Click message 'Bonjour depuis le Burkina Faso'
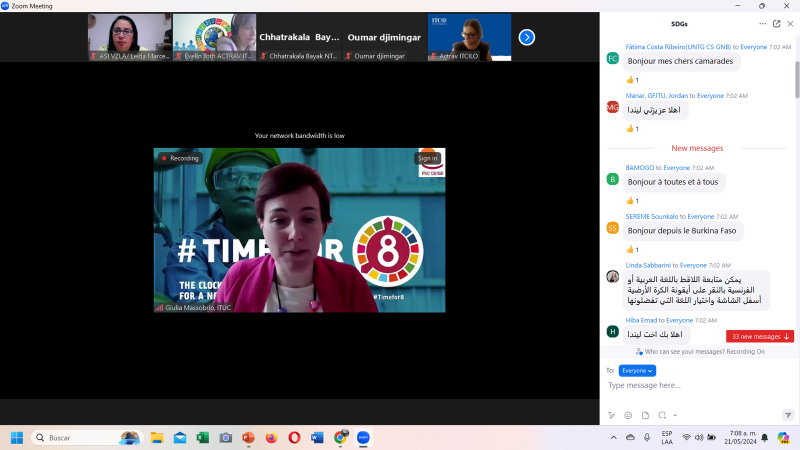 click(x=682, y=231)
